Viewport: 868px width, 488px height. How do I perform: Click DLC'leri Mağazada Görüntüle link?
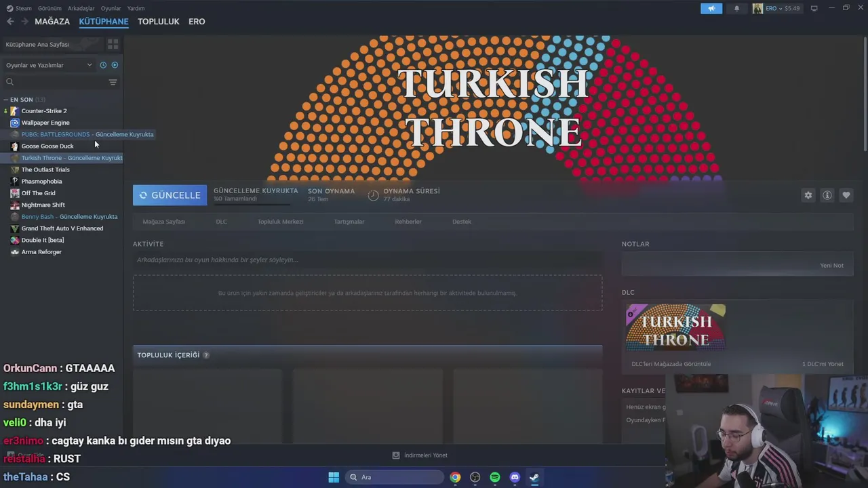coord(671,364)
